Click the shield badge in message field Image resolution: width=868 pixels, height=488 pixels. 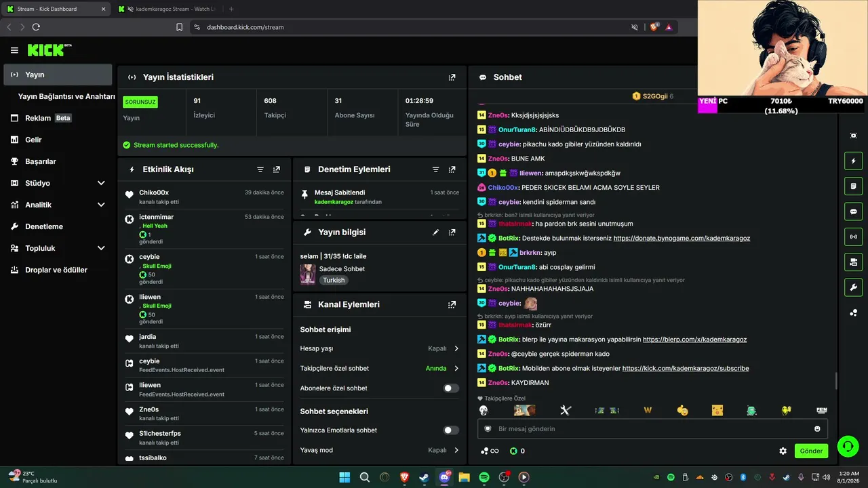pos(488,429)
